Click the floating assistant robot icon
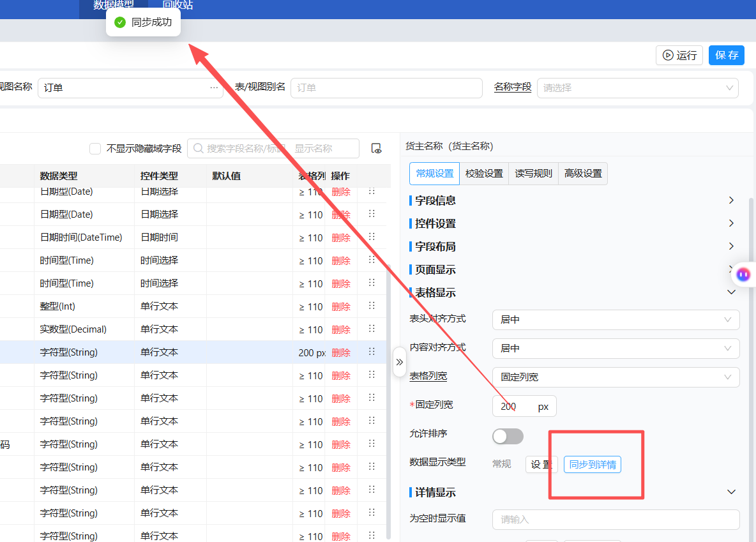The width and height of the screenshot is (756, 542). click(743, 275)
